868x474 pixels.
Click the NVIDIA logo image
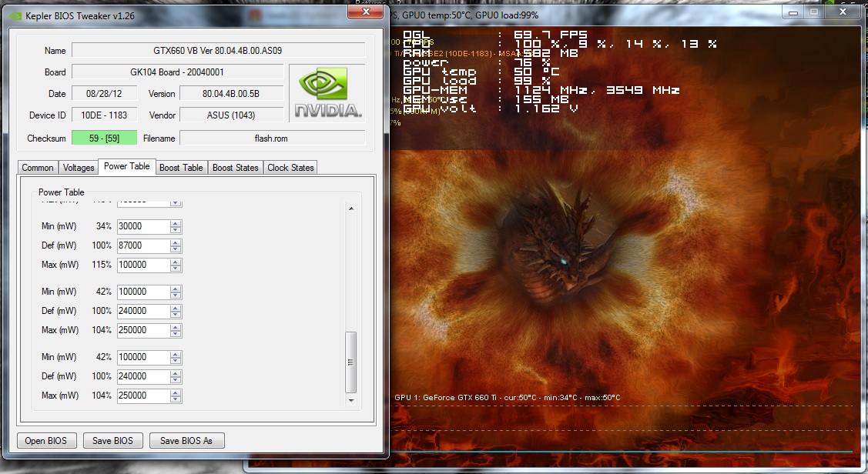point(327,93)
